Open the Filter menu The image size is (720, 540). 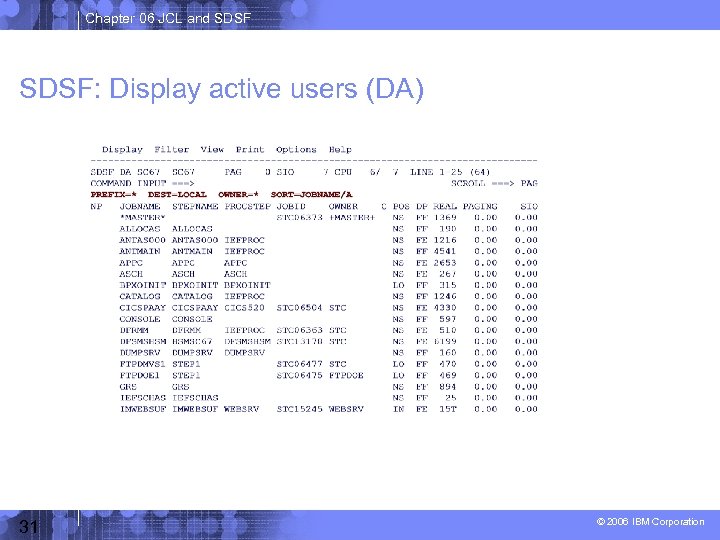click(172, 149)
